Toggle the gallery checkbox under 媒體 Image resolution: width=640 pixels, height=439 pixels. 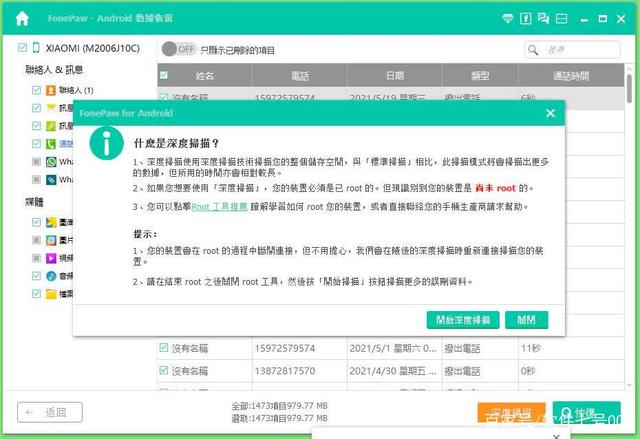[x=36, y=222]
